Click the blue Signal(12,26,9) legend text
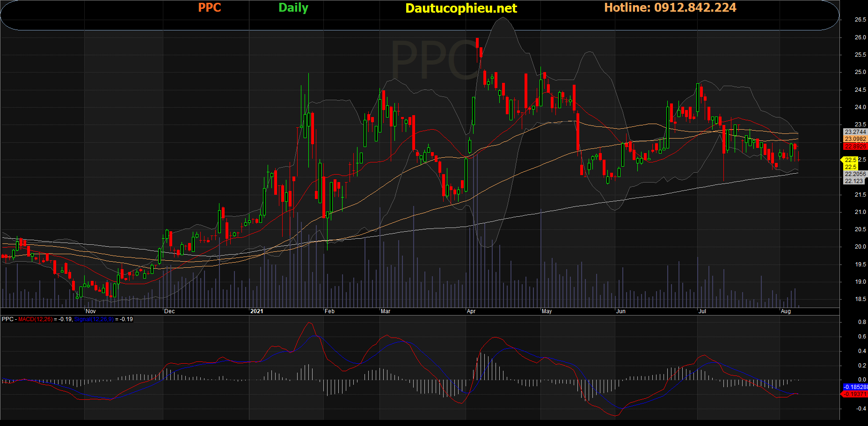The image size is (868, 426). coord(94,319)
